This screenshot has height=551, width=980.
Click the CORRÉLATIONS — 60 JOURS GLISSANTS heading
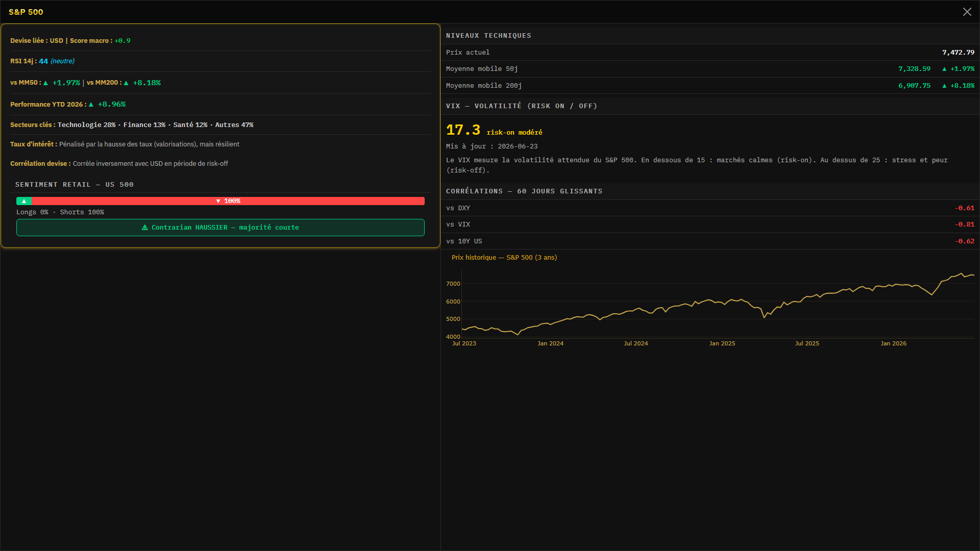click(x=524, y=191)
